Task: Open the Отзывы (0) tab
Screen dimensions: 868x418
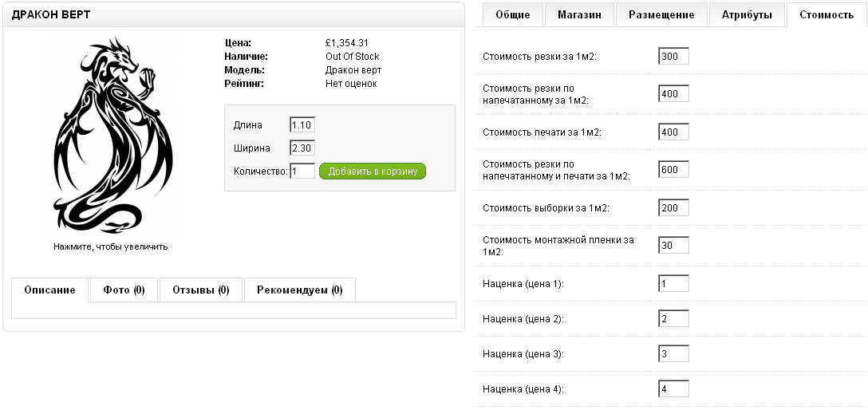Action: pyautogui.click(x=201, y=290)
